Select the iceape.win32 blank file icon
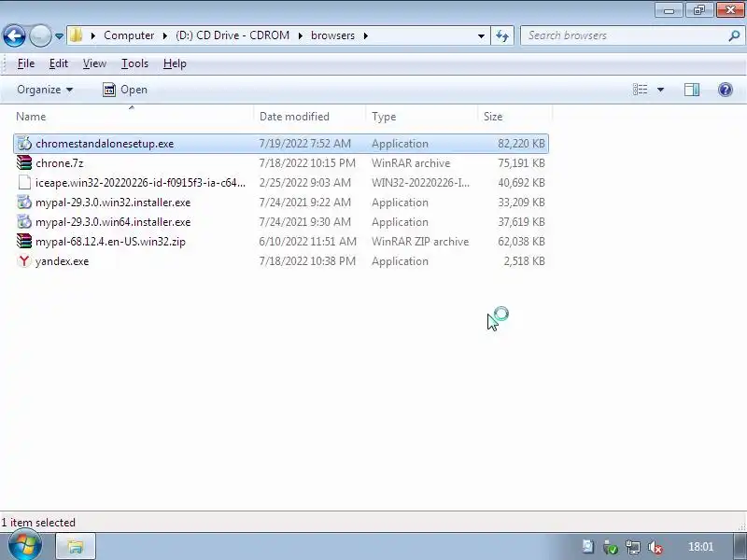Screen dimensions: 747x560 (x=24, y=182)
